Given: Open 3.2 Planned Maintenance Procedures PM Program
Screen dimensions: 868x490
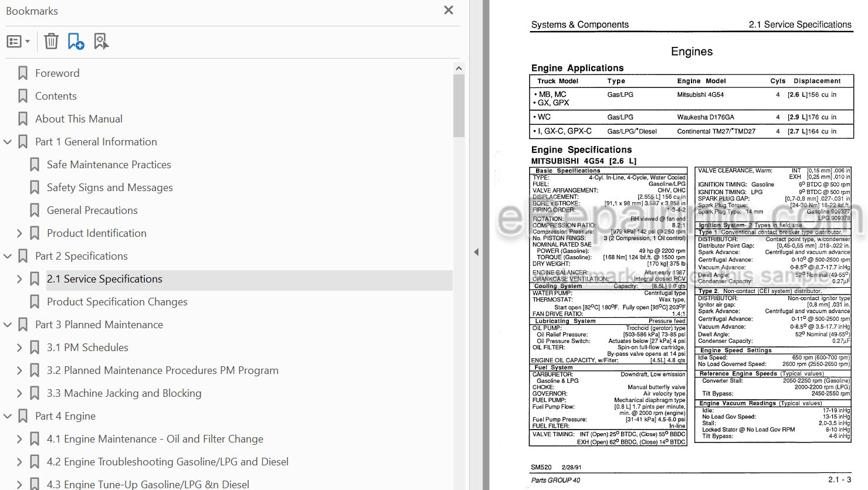Looking at the screenshot, I should 162,370.
